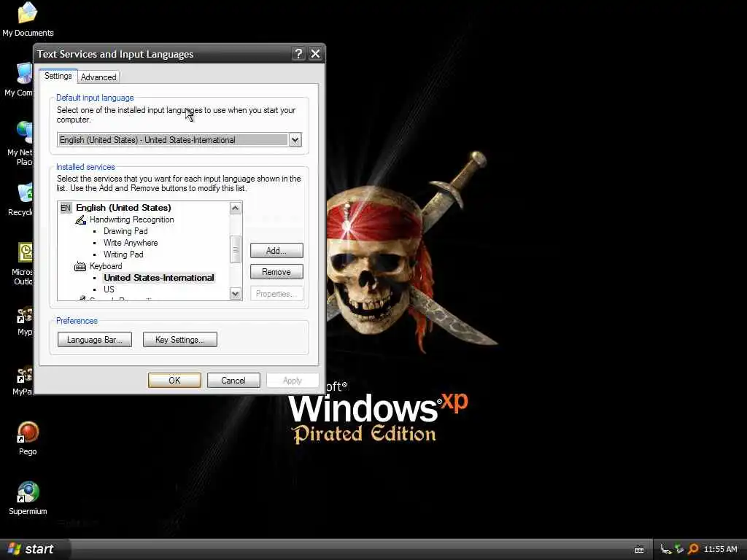The image size is (747, 560).
Task: Open the default input language dropdown
Action: click(x=295, y=140)
